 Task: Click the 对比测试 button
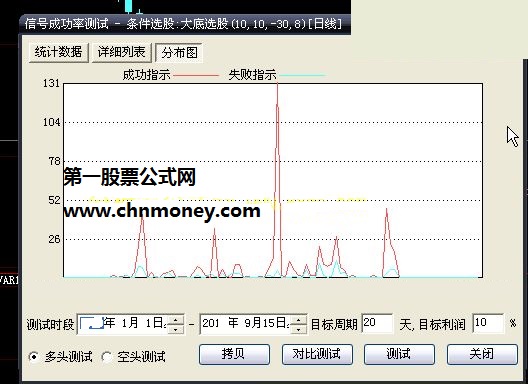(x=317, y=354)
